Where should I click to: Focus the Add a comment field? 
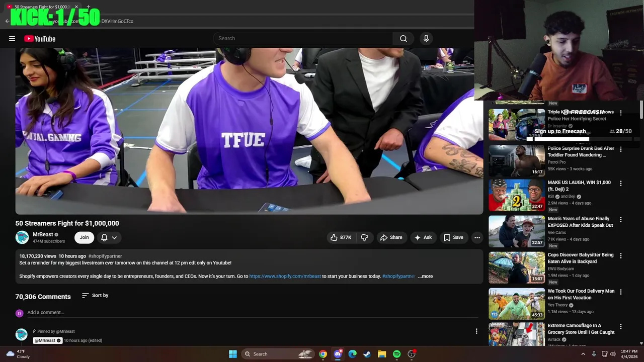coord(252,313)
